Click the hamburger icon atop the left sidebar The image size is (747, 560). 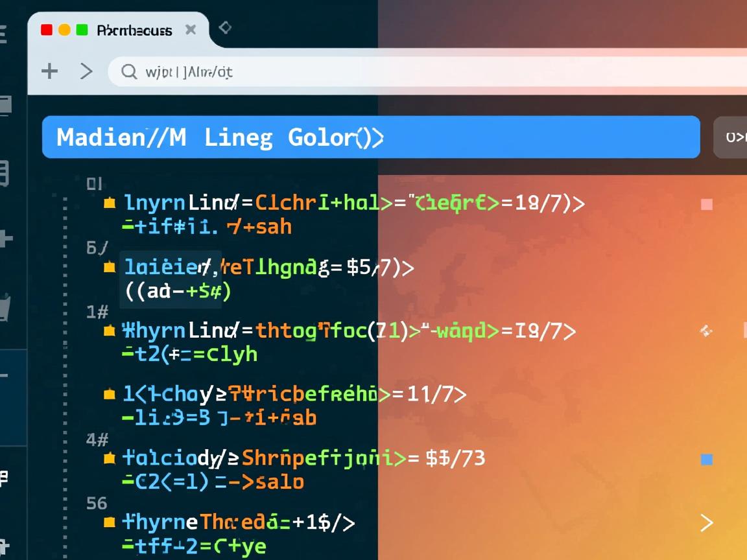click(x=3, y=34)
